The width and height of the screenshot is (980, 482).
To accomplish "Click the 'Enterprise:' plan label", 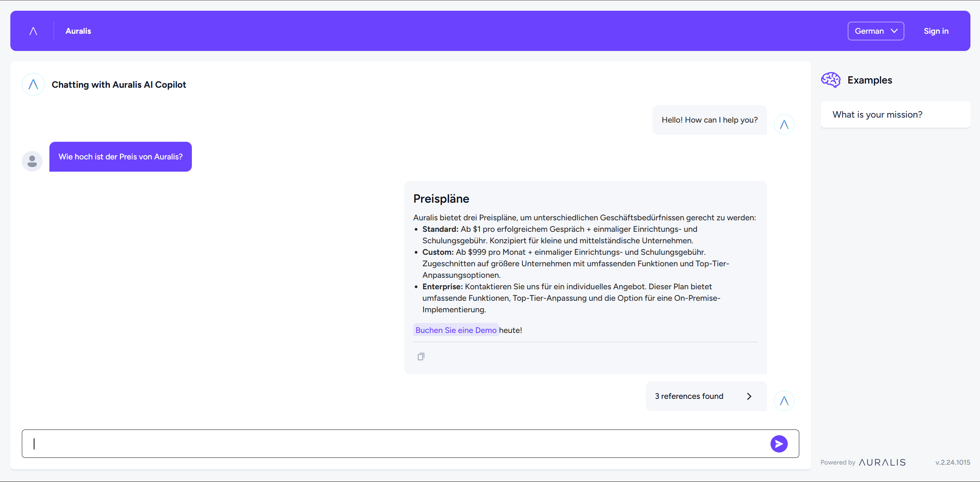I will (x=443, y=287).
